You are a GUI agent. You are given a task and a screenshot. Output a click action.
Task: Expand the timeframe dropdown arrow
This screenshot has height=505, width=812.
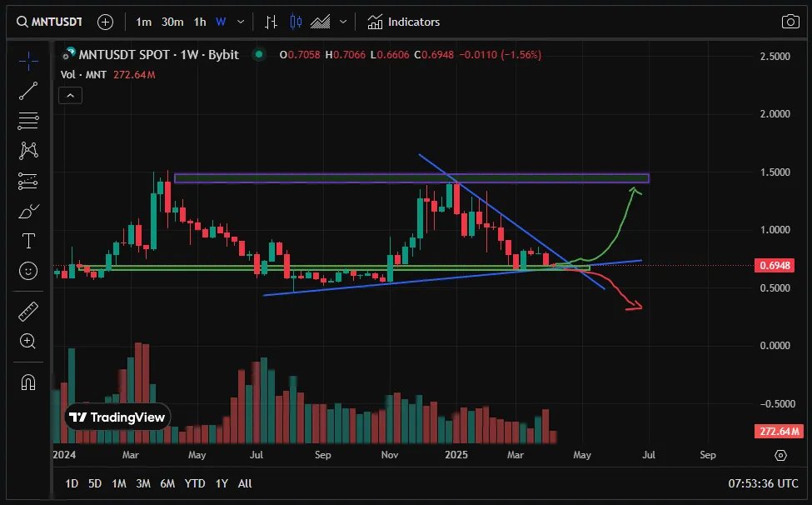click(x=241, y=22)
